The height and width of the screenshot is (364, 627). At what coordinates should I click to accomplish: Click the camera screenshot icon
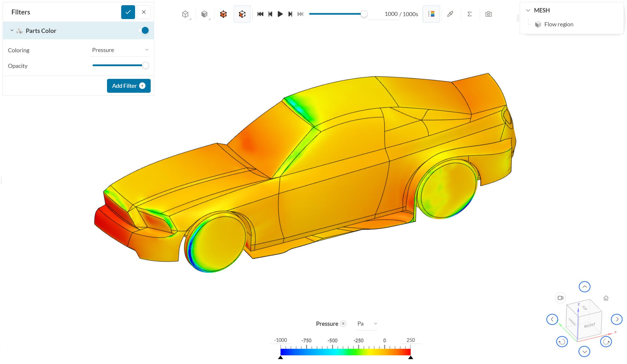coord(488,14)
